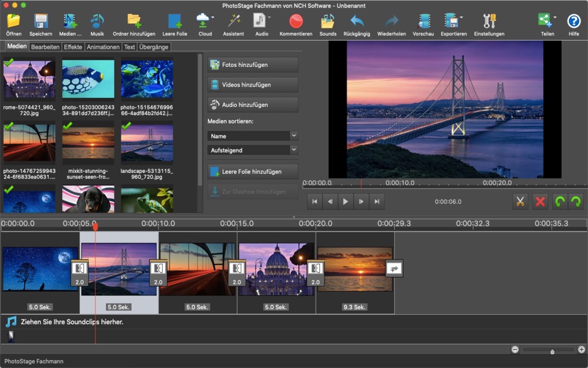Image resolution: width=588 pixels, height=368 pixels.
Task: Split clip with the scissors icon
Action: (520, 201)
